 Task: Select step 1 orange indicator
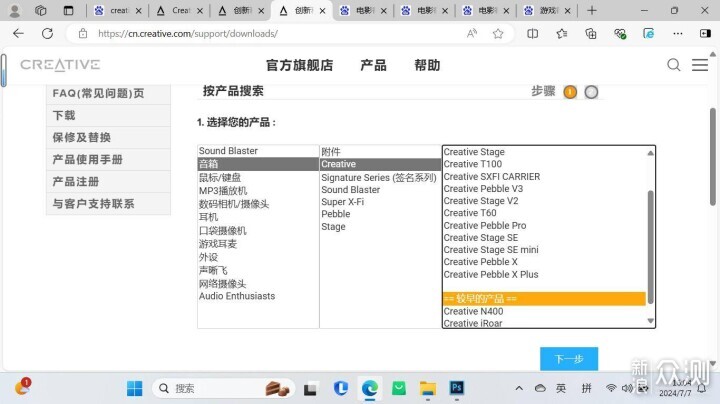[570, 92]
